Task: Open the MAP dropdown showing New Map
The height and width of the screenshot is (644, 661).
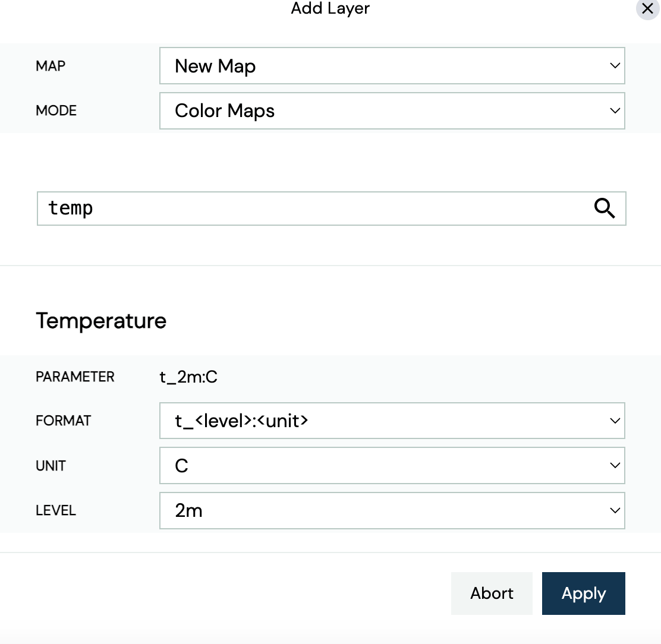Action: pos(392,66)
